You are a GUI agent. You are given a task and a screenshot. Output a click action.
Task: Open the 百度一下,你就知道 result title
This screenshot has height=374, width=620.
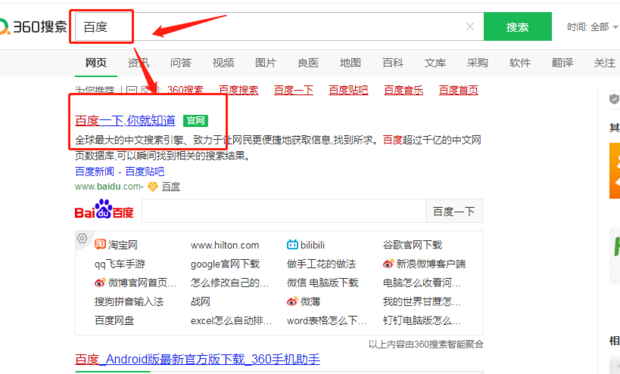(125, 120)
